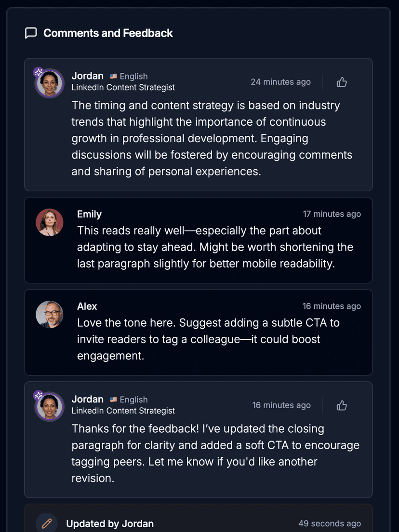This screenshot has width=399, height=532.
Task: Click Emily's profile picture
Action: click(x=49, y=222)
